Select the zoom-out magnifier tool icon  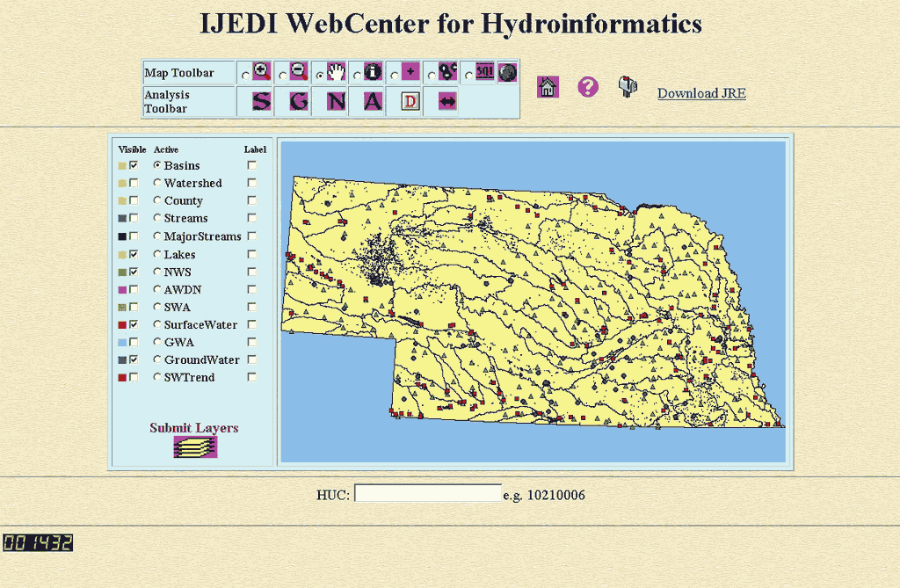pos(299,71)
